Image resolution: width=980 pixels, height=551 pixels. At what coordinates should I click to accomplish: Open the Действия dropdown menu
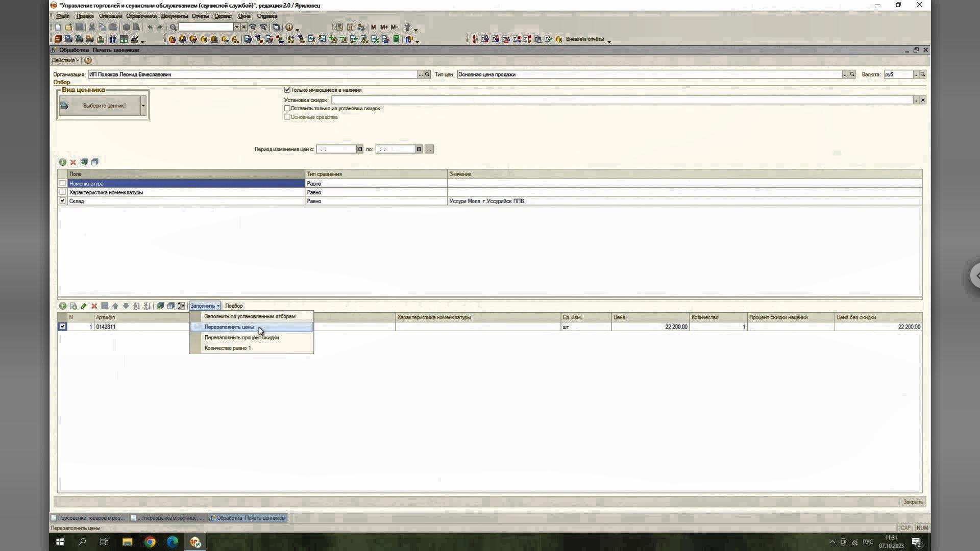[x=65, y=60]
